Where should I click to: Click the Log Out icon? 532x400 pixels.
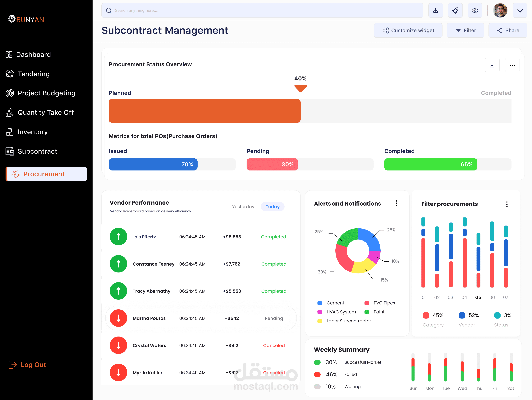click(12, 365)
